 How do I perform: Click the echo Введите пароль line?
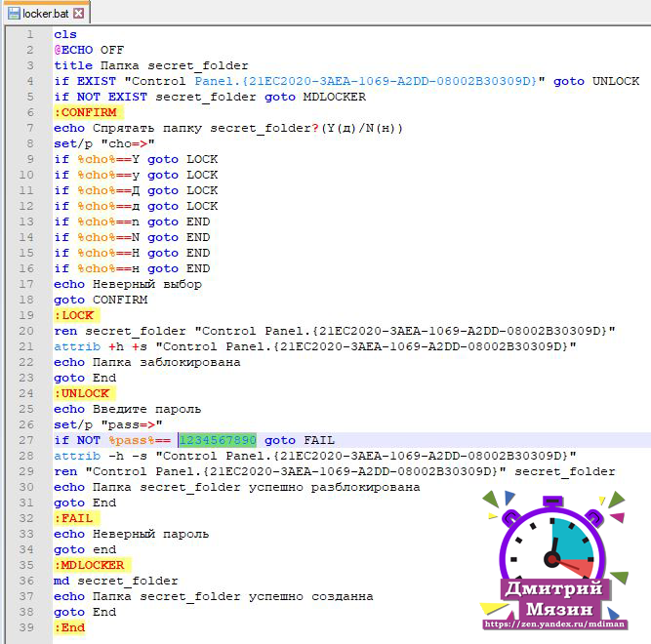128,409
